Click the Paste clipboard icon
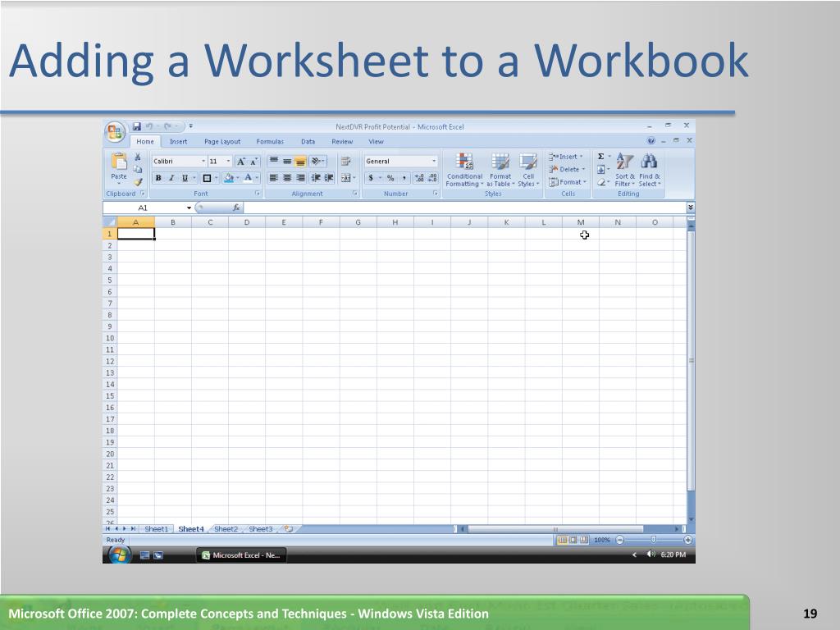Viewport: 840px width, 630px height. pos(119,161)
